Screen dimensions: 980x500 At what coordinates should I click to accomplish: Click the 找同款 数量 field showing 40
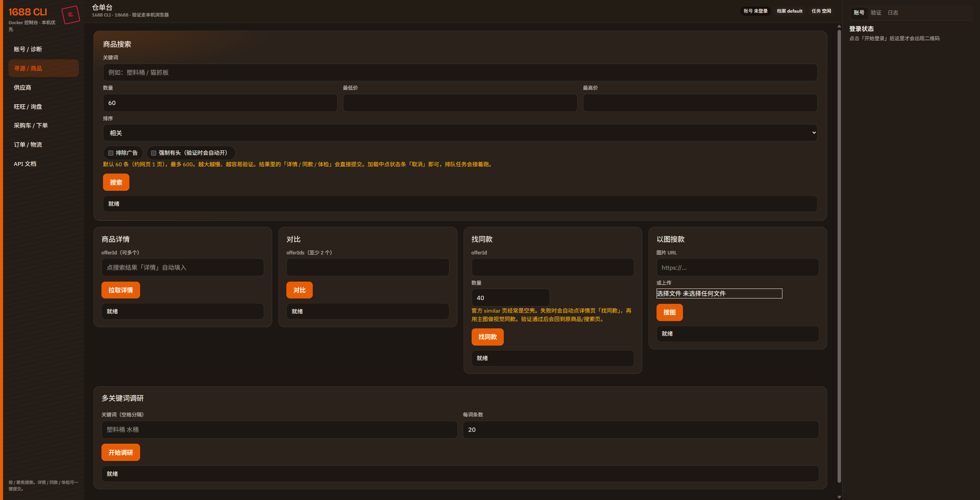(x=511, y=298)
